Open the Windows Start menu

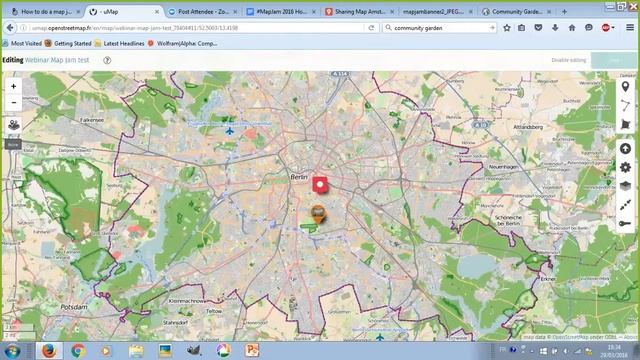click(12, 351)
